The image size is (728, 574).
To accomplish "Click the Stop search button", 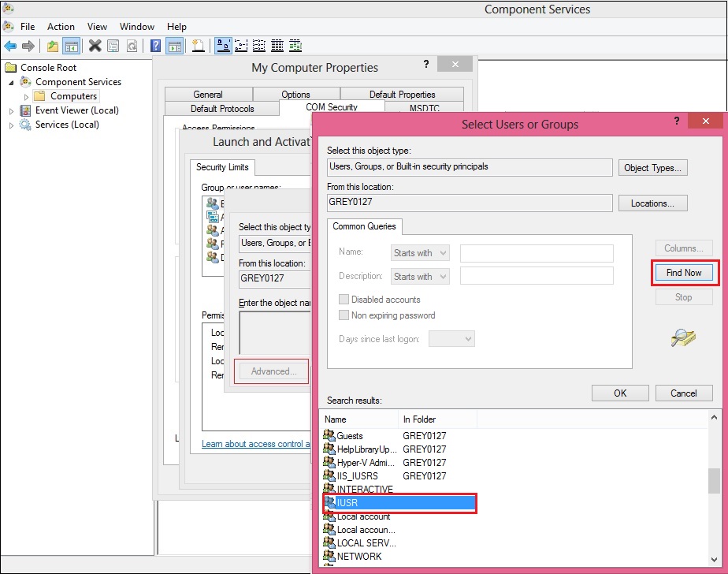I will point(684,297).
